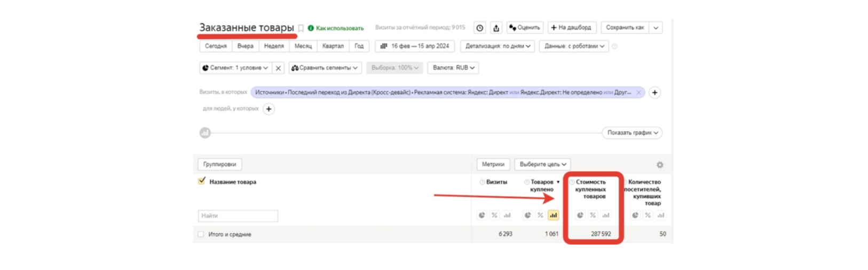Open the Сегмент: 1 условие dropdown
The height and width of the screenshot is (270, 868).
pos(235,68)
